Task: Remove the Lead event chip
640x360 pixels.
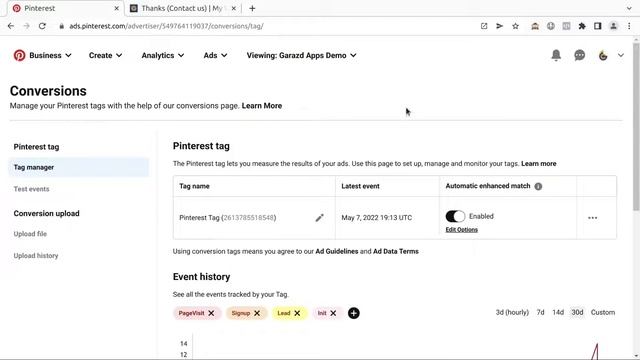Action: [297, 313]
